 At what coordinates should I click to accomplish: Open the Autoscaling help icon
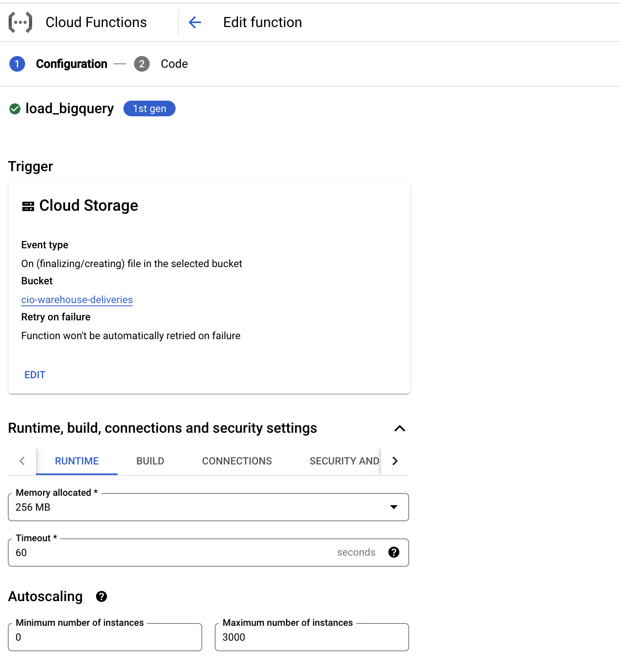pyautogui.click(x=102, y=596)
